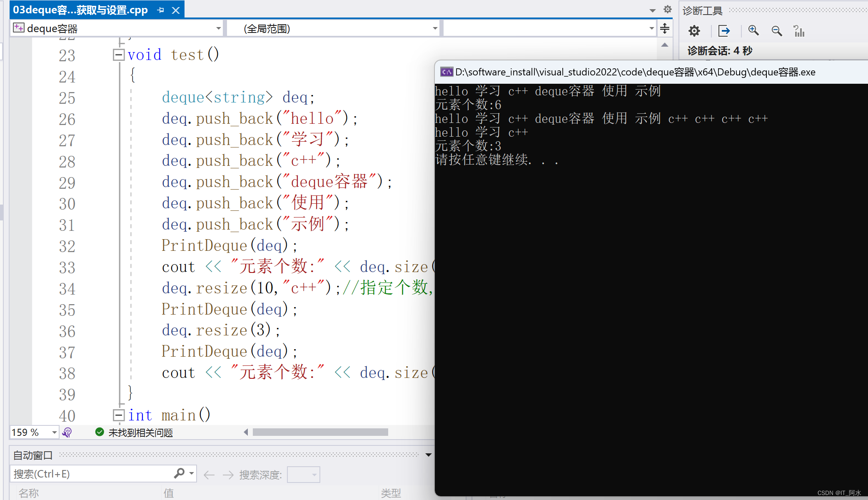Screen dimensions: 868x500
Task: Pin the 03deque cpp editor tab
Action: [161, 10]
